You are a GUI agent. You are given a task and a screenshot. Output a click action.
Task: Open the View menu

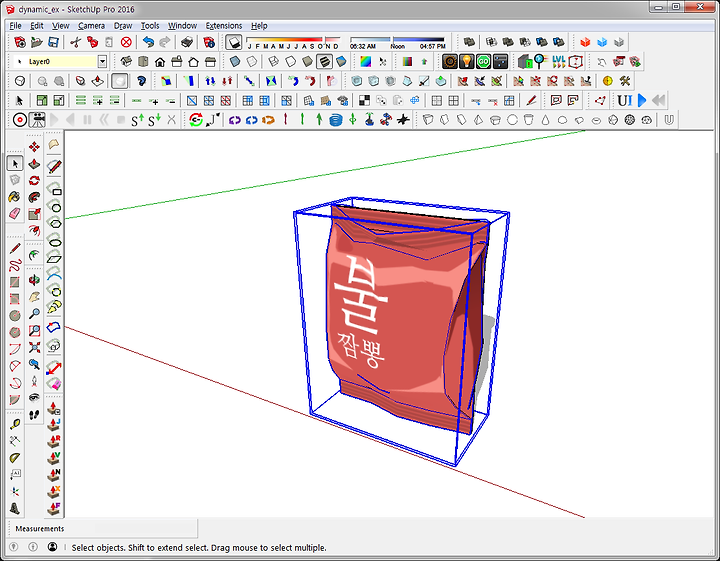coord(60,26)
